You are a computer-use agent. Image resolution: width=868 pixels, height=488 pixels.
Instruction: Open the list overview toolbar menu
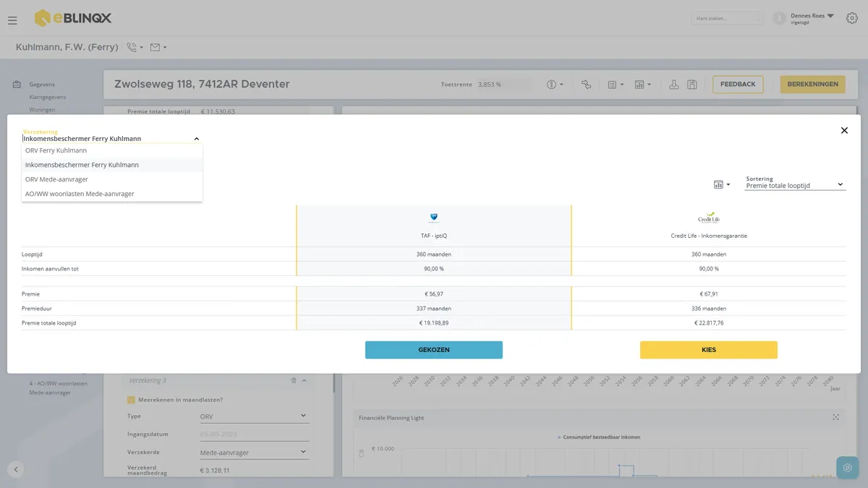point(616,85)
